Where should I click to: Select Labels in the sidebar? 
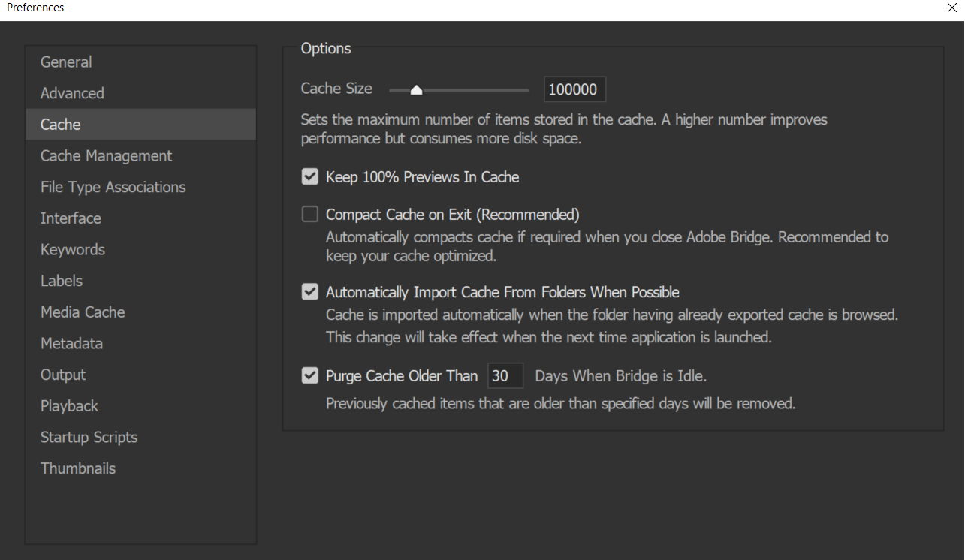click(62, 281)
